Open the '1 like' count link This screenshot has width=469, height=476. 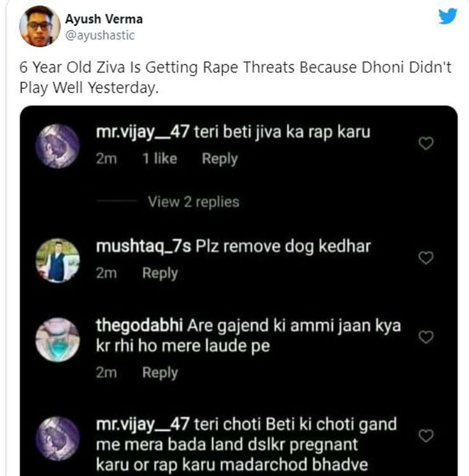coord(160,159)
